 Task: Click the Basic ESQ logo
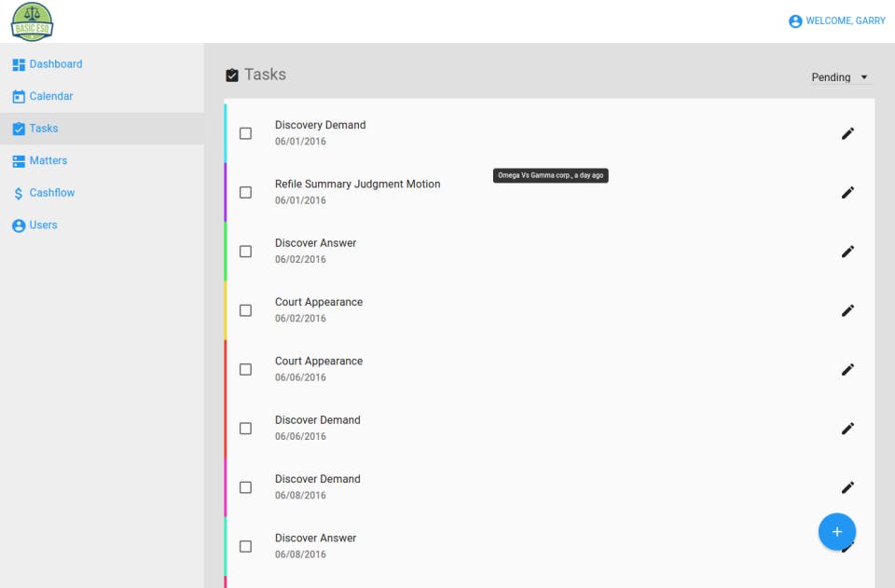pos(32,21)
